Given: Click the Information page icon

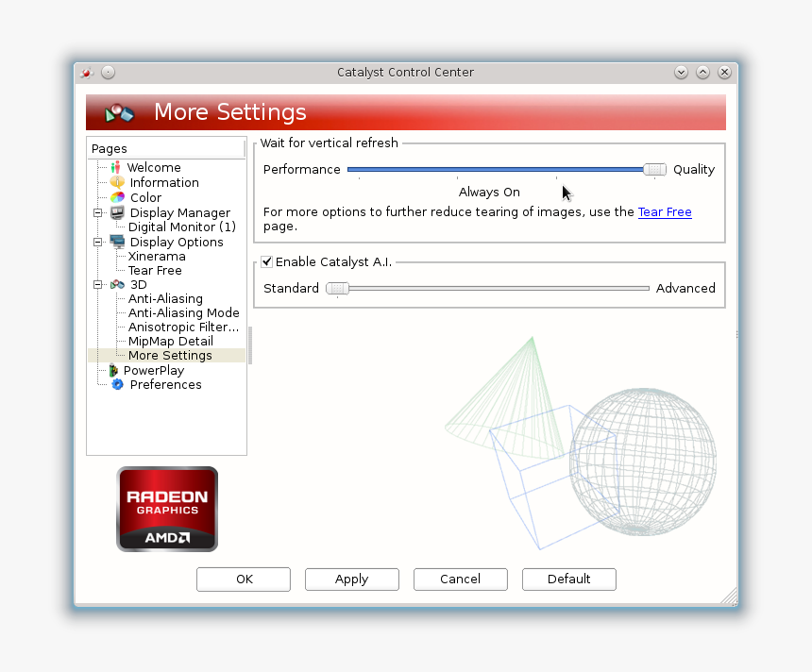Looking at the screenshot, I should click(118, 182).
